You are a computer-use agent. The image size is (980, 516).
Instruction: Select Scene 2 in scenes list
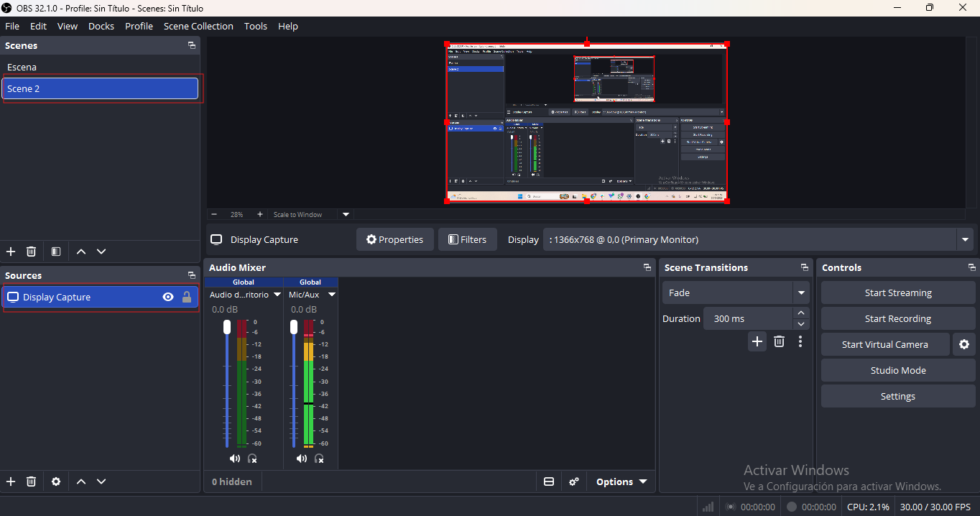(100, 88)
